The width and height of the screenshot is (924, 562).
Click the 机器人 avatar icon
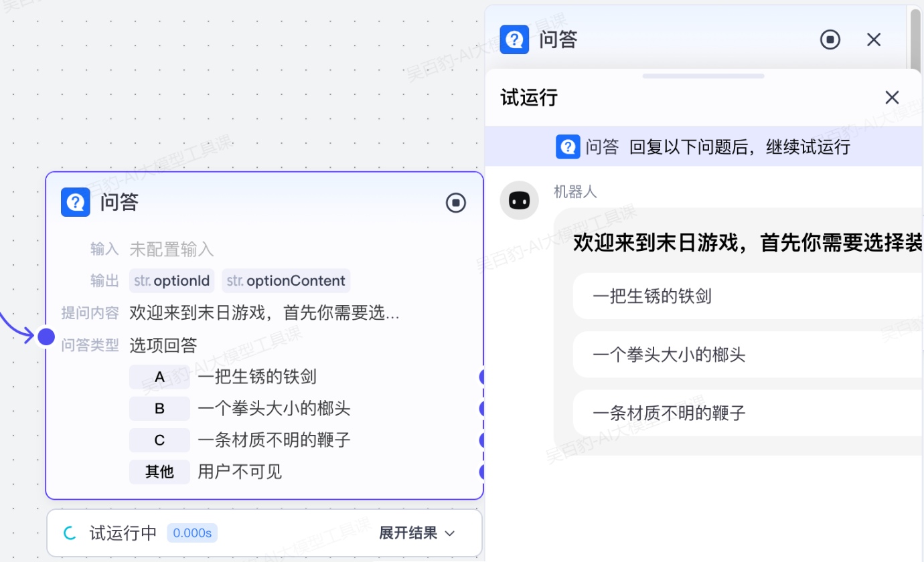pyautogui.click(x=520, y=200)
